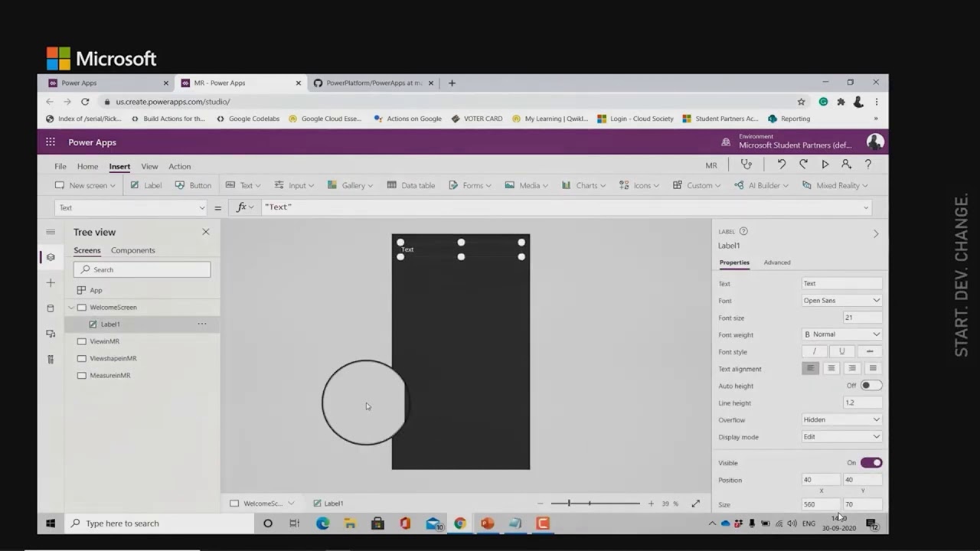This screenshot has height=551, width=980.
Task: Redo the last action
Action: [803, 165]
